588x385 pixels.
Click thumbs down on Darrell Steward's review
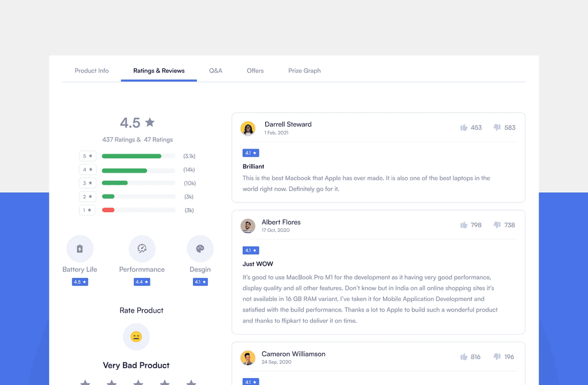coord(497,127)
